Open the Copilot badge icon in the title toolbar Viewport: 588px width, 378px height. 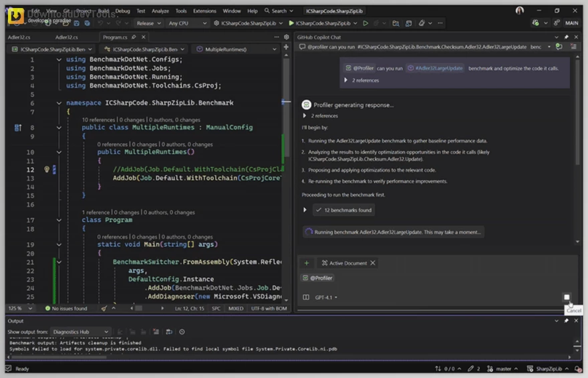tap(535, 23)
